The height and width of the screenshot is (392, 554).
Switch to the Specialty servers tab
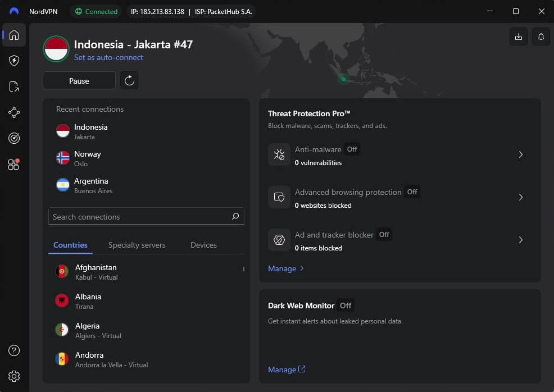click(137, 245)
